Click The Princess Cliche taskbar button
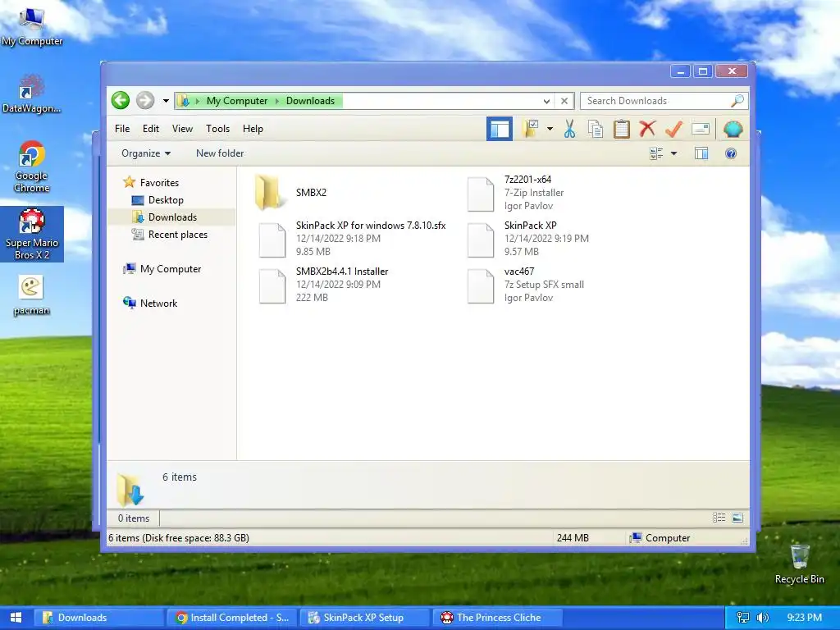This screenshot has width=840, height=630. 498,618
